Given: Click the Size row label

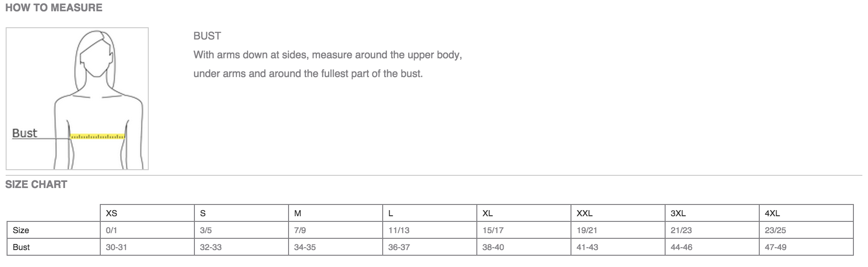Looking at the screenshot, I should pyautogui.click(x=21, y=230).
